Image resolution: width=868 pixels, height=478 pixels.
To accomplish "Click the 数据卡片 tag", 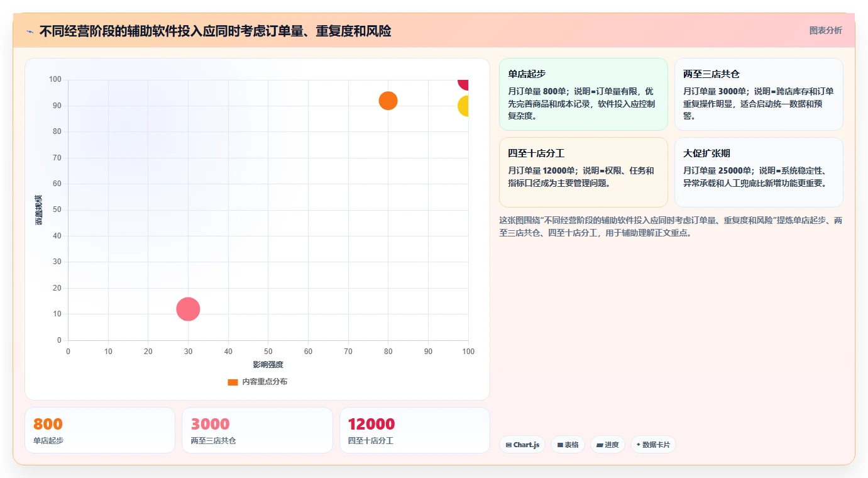I will [653, 445].
